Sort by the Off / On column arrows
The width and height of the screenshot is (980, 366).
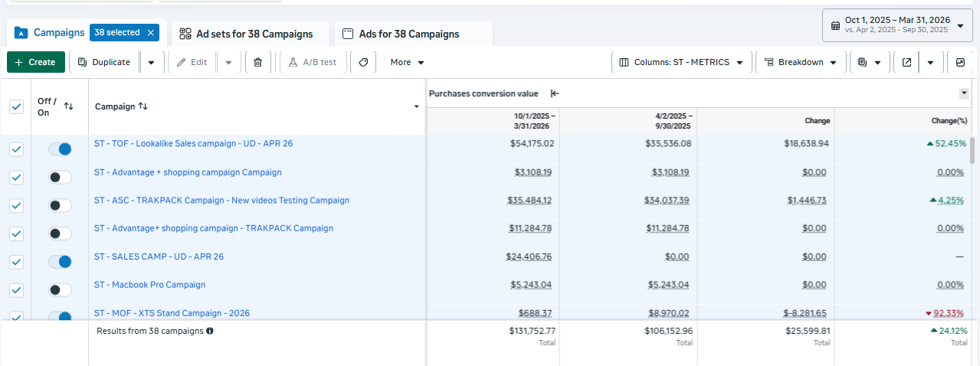(68, 106)
